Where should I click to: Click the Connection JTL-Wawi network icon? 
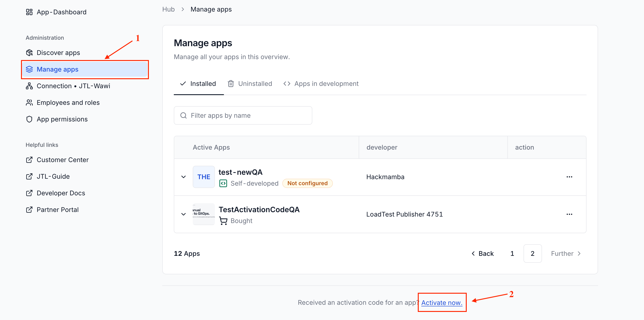tap(29, 86)
